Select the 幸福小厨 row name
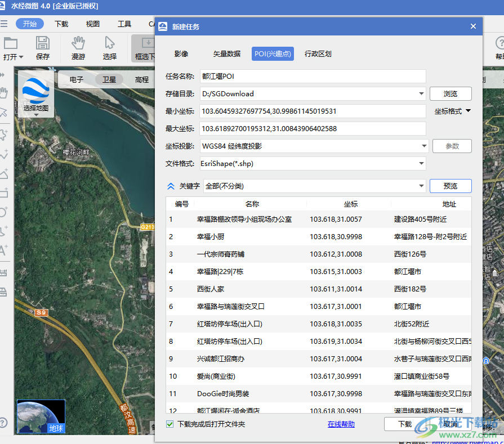Screen dimensions: 504x444 (x=211, y=237)
